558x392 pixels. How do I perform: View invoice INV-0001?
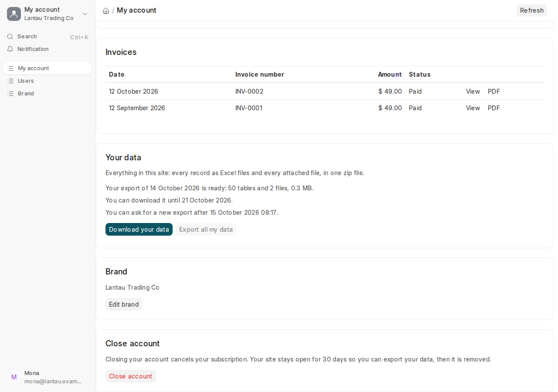(x=473, y=108)
